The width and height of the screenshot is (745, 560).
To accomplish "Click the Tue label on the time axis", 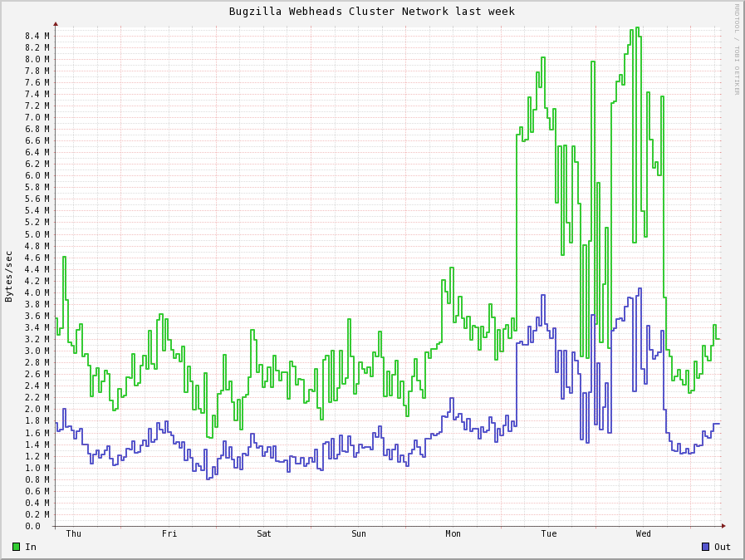I will tap(549, 533).
